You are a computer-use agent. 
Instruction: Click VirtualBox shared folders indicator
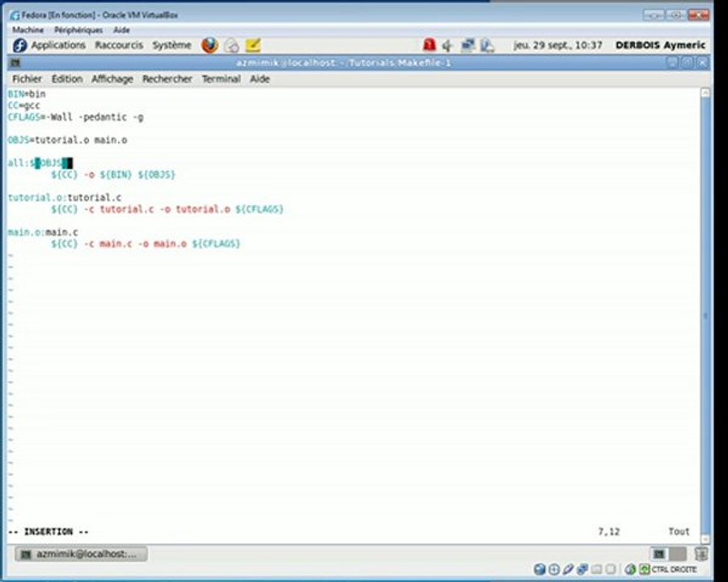(x=597, y=569)
